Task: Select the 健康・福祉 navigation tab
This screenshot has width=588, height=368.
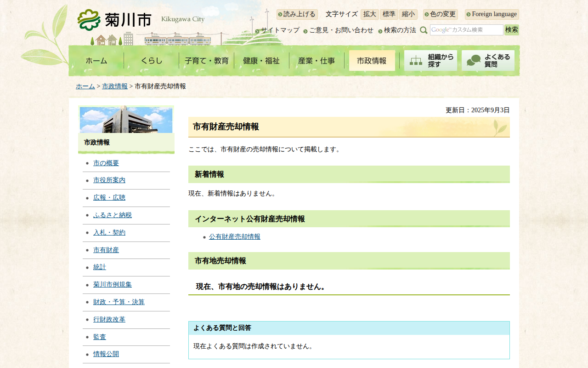Action: (x=261, y=61)
